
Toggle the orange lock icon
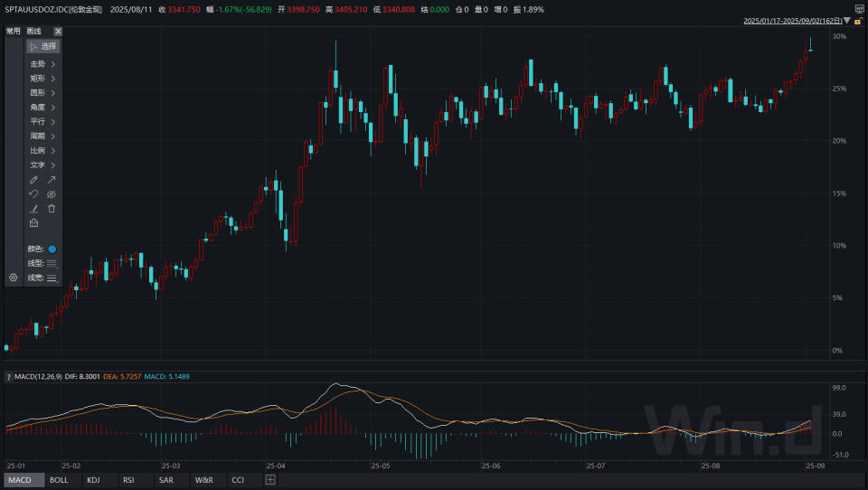tap(859, 21)
